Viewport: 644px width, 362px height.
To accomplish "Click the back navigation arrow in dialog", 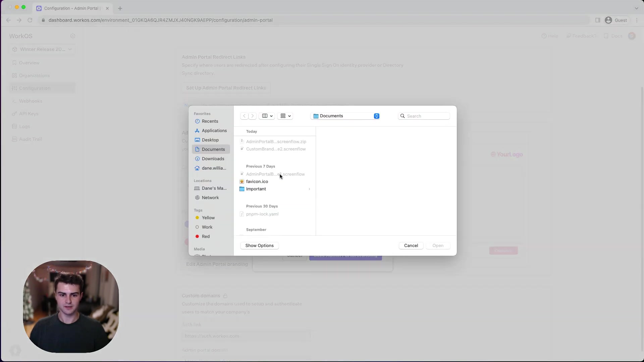I will [x=244, y=116].
